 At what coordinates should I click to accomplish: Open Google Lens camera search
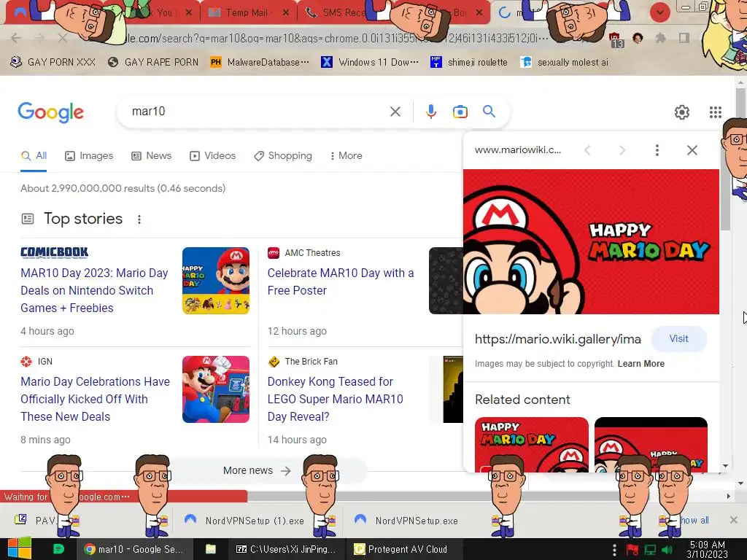[x=460, y=112]
